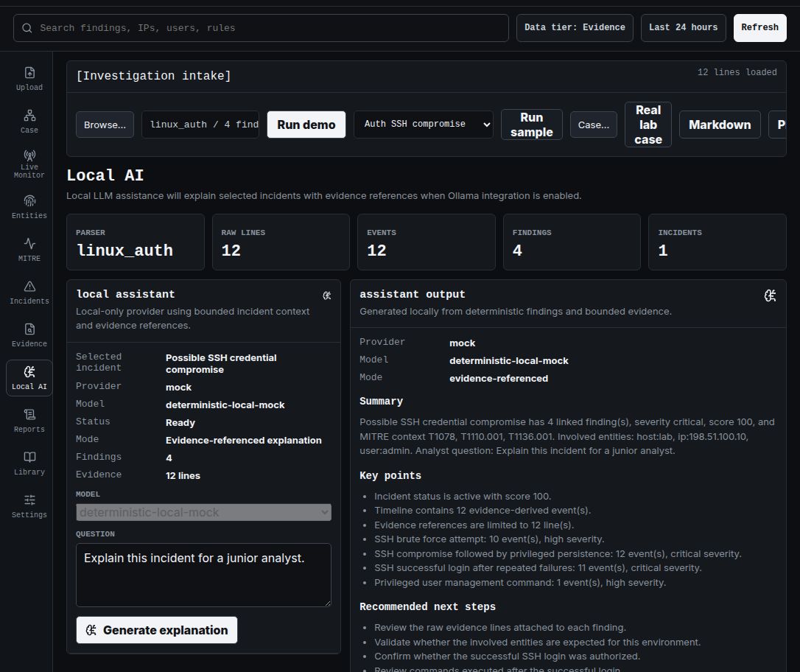Screen dimensions: 800x672
Task: Click the linux_auth / 4 find field
Action: (x=200, y=125)
